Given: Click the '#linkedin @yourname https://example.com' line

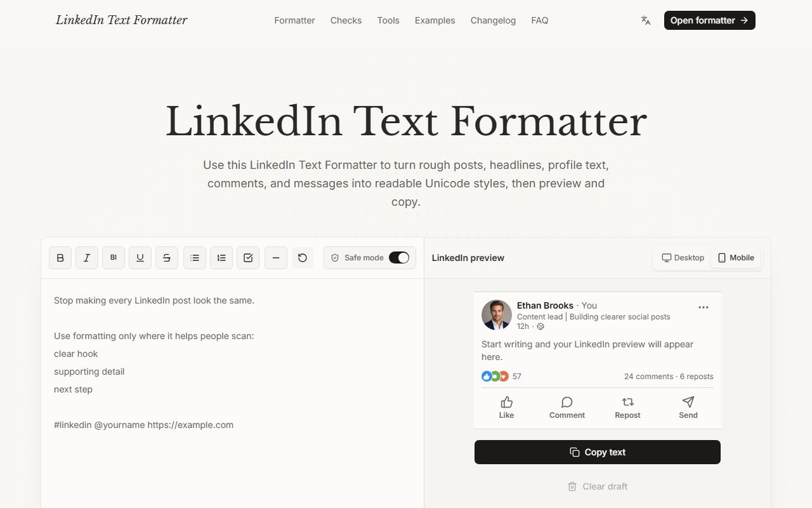Looking at the screenshot, I should [143, 425].
